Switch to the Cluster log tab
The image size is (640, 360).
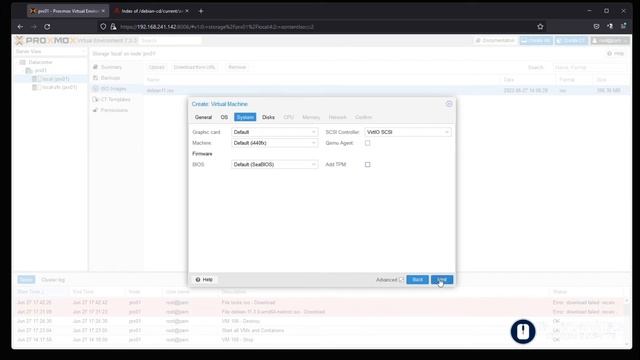pyautogui.click(x=53, y=280)
